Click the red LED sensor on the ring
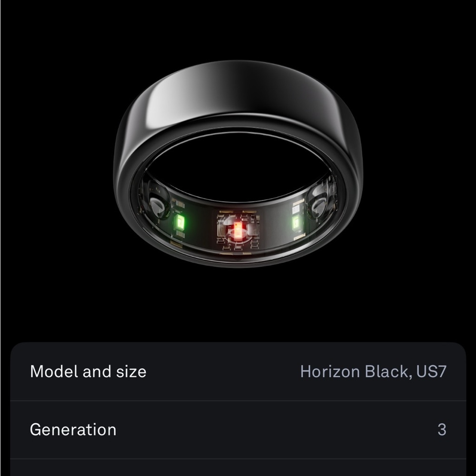Image resolution: width=476 pixels, height=476 pixels. coord(239,228)
